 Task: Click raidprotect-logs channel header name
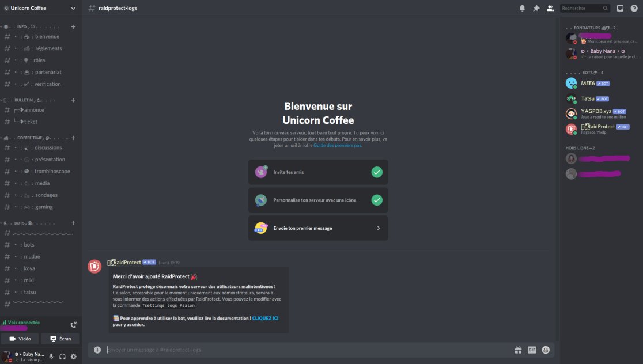click(x=118, y=8)
